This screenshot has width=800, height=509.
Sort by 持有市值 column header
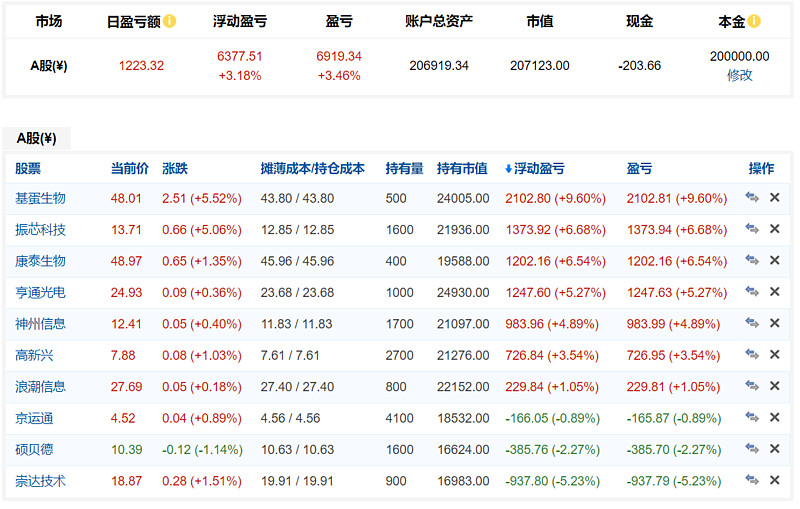[x=462, y=168]
